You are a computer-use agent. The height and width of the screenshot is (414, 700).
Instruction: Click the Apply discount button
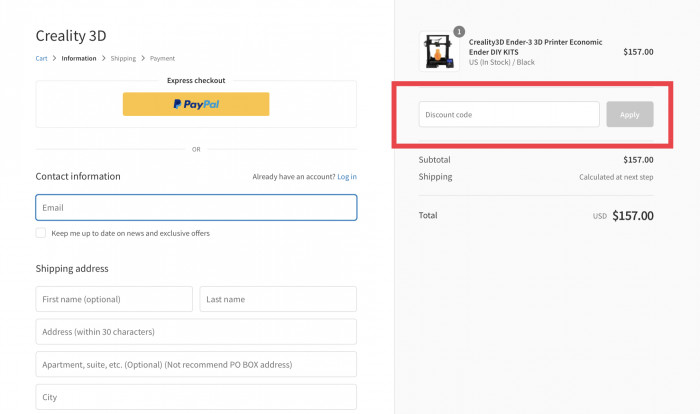[629, 114]
